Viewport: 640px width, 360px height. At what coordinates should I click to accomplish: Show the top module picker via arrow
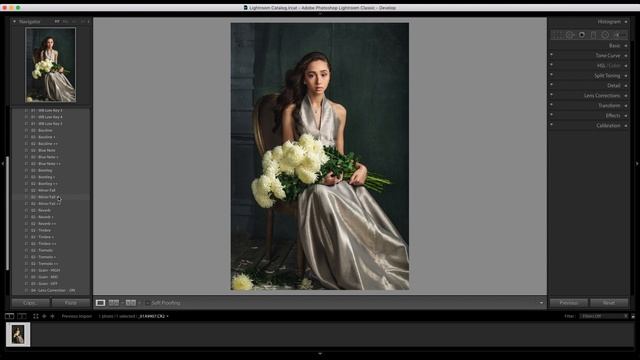pos(320,13)
